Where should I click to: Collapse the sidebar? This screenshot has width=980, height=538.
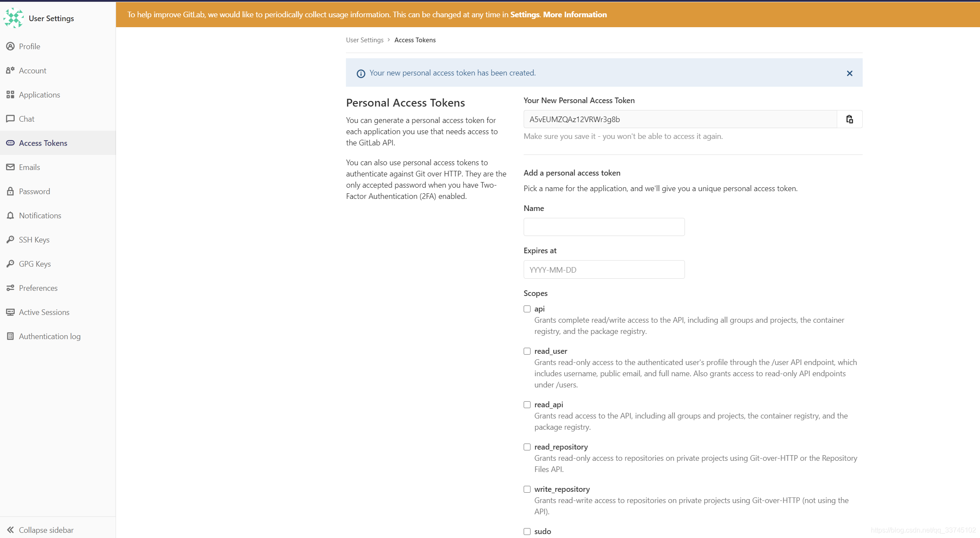tap(41, 530)
